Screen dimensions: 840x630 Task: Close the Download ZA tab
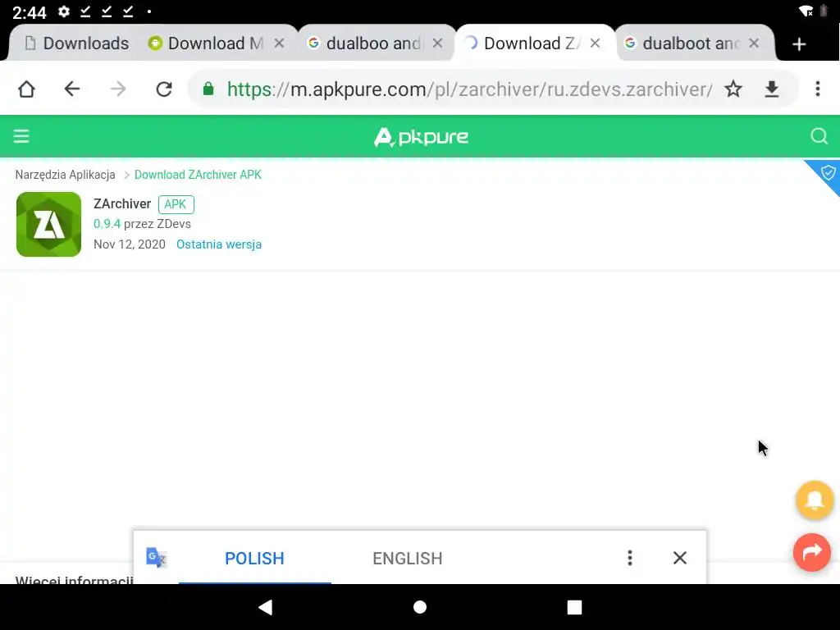[595, 43]
